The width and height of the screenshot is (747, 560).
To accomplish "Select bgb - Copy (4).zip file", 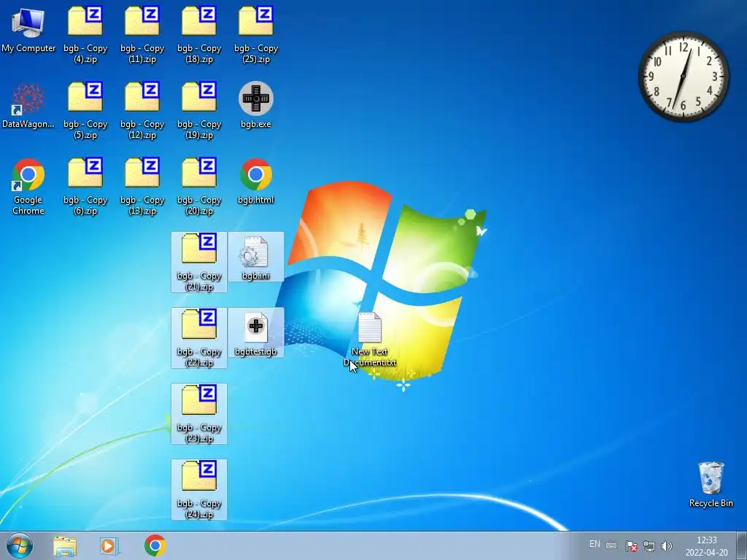I will point(85,35).
